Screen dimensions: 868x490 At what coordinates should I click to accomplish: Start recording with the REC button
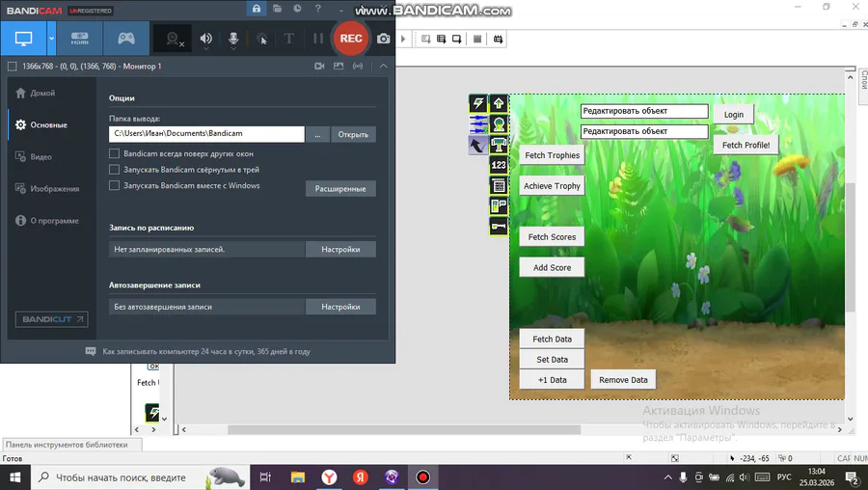351,39
